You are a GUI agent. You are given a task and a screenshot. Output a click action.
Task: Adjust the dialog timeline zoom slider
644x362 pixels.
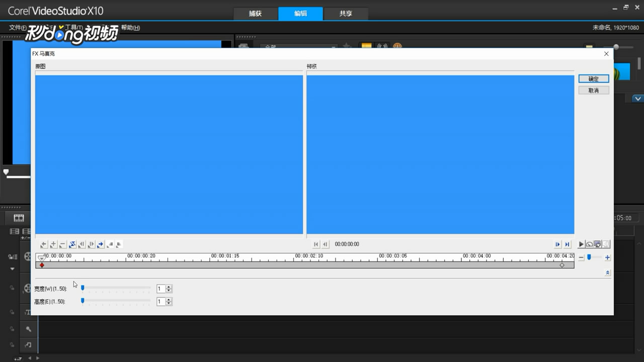click(x=594, y=257)
